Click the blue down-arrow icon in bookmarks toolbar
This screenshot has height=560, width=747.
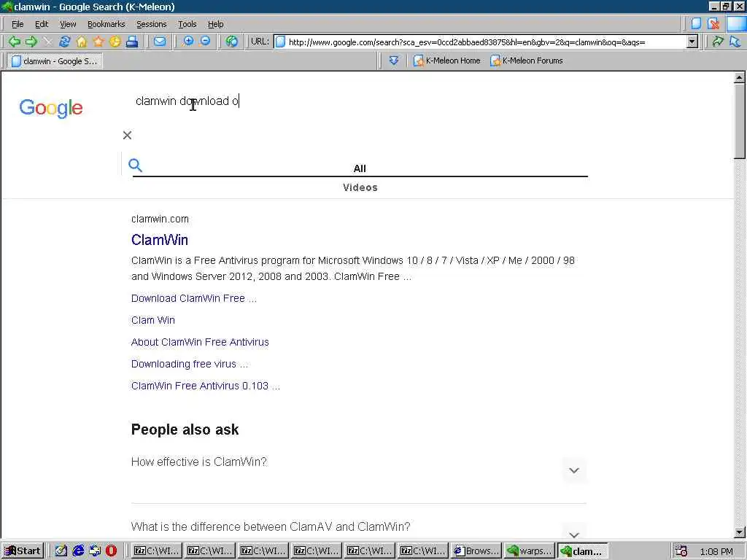click(x=393, y=61)
